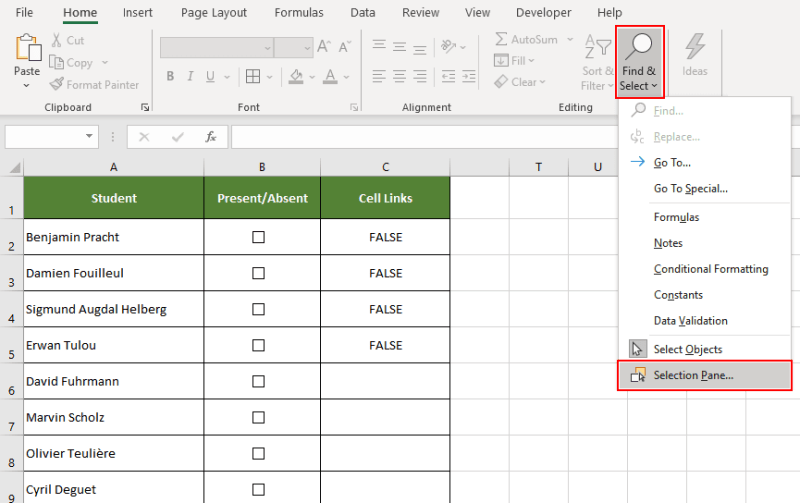Expand the Paste options arrow
Viewport: 800px width, 503px height.
click(x=27, y=86)
